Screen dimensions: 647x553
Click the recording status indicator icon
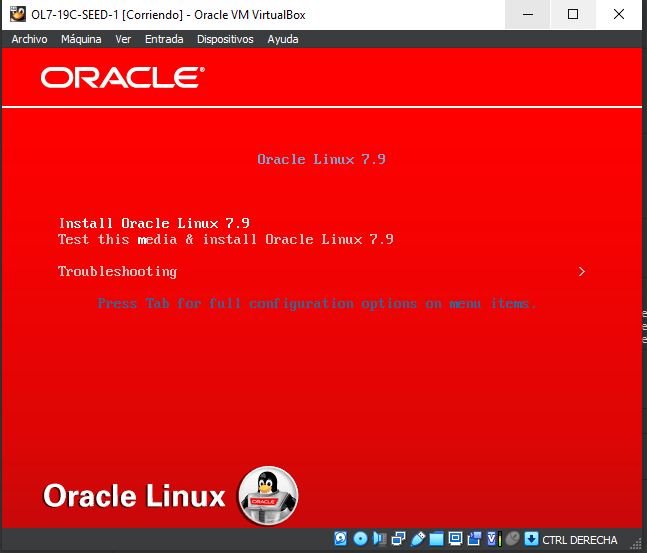[x=474, y=539]
